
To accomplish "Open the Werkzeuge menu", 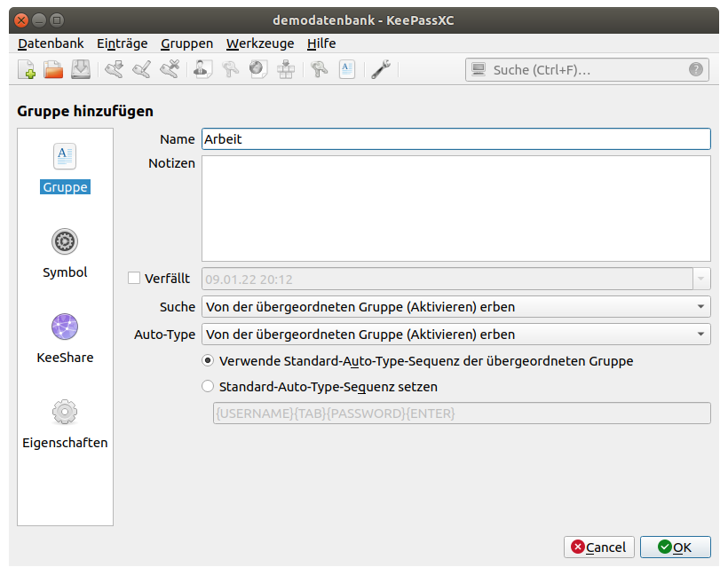I will 259,43.
